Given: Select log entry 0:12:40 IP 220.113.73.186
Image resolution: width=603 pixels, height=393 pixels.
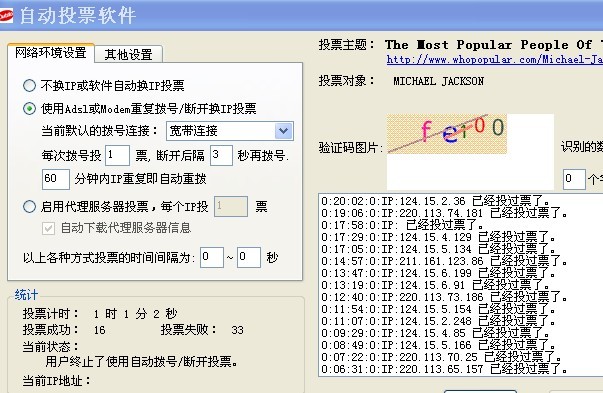Looking at the screenshot, I should [x=444, y=297].
